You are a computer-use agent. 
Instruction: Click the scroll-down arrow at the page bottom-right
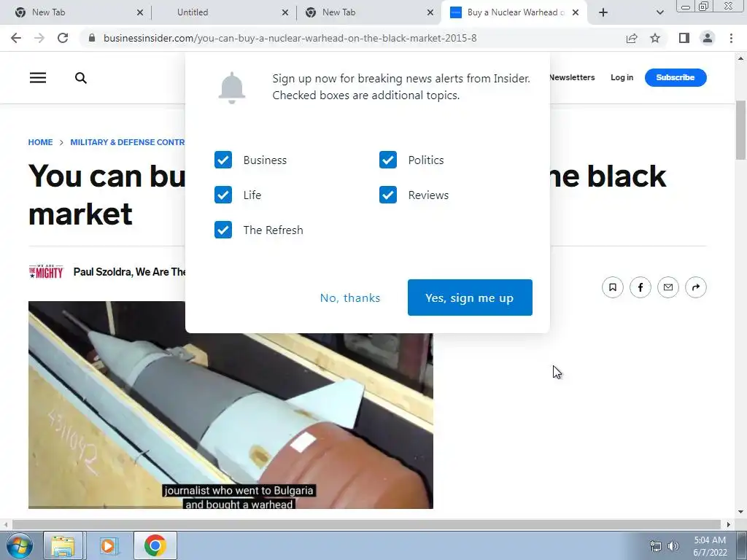(740, 513)
